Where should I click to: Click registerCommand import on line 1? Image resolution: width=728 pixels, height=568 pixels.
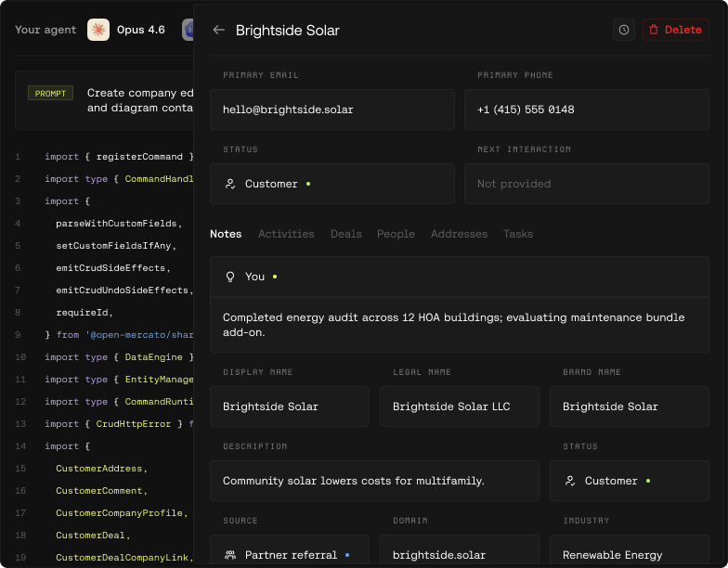[139, 157]
